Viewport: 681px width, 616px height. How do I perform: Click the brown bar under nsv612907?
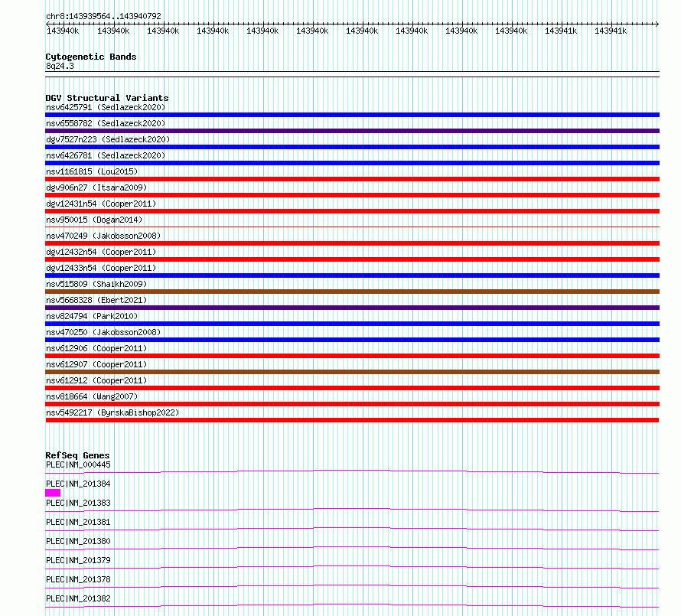click(352, 372)
